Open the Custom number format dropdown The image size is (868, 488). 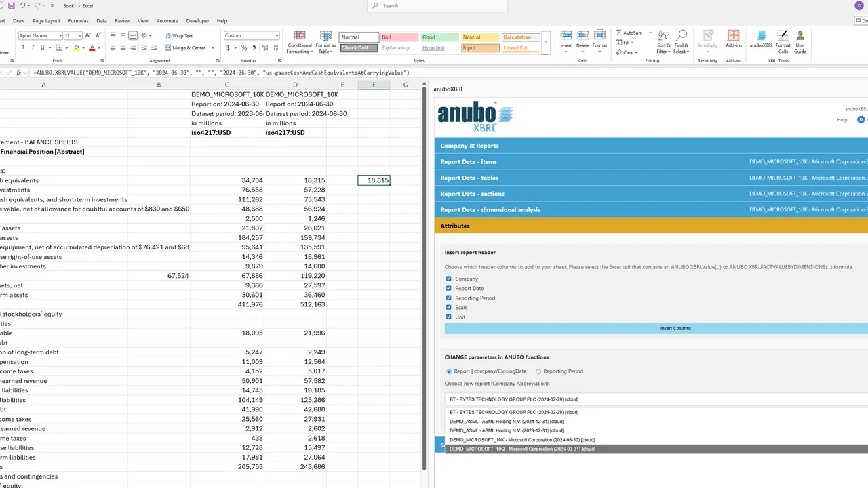(277, 36)
